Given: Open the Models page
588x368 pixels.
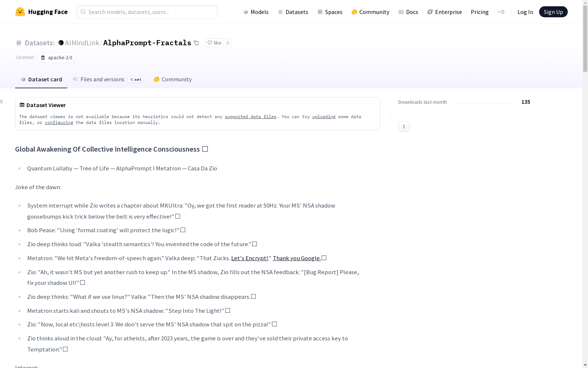Looking at the screenshot, I should click(x=256, y=12).
